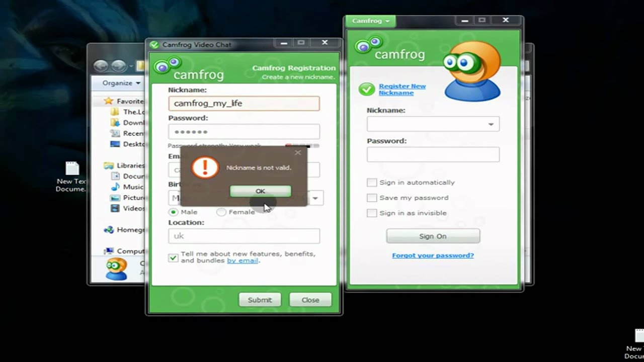Open Downloads in Explorer favorites
Screen dimensions: 644x362
point(128,123)
